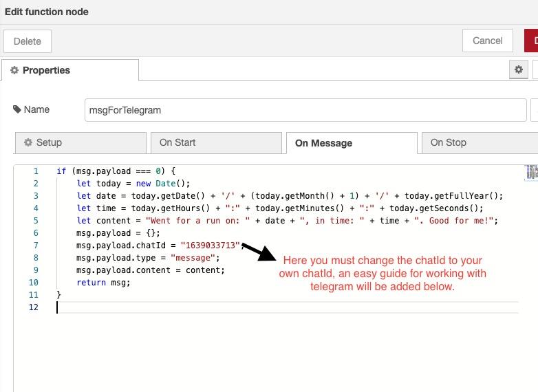
Task: Place cursor on the return msg line
Action: 103,283
